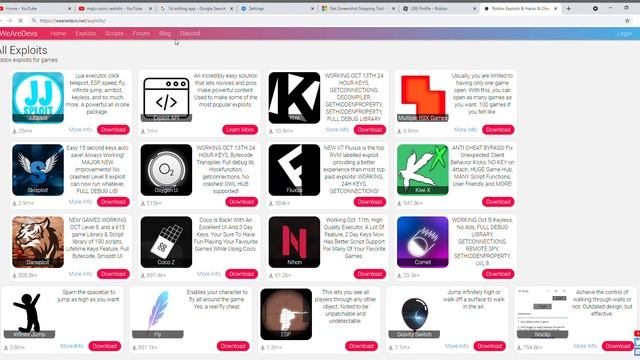Download Krnl
Screen dimensions: 640x360
click(369, 129)
